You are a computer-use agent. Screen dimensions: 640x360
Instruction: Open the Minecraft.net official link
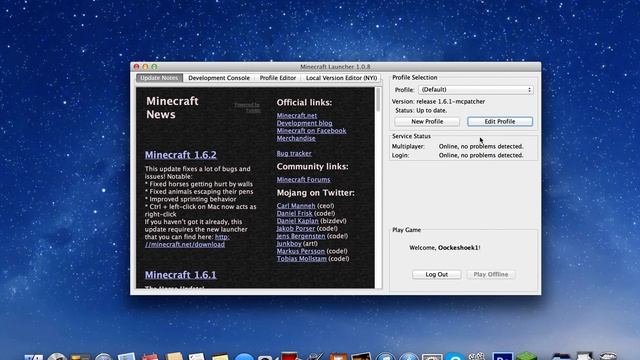[x=297, y=116]
